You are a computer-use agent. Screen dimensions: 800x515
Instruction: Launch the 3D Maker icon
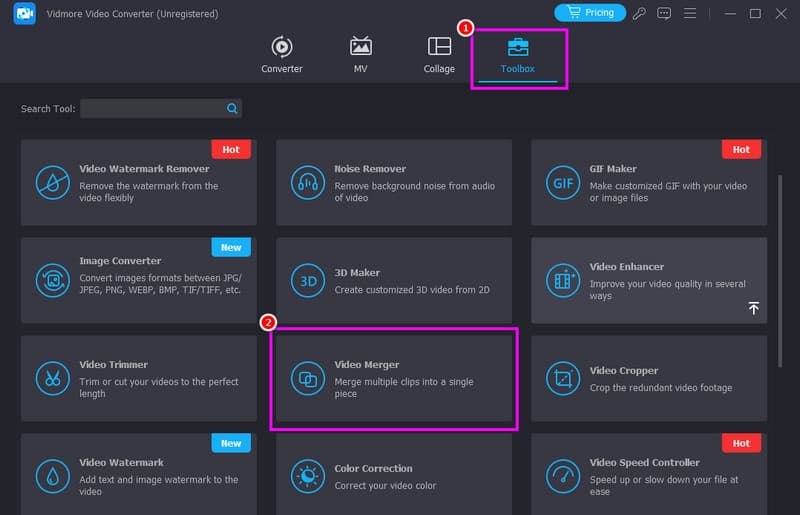308,281
